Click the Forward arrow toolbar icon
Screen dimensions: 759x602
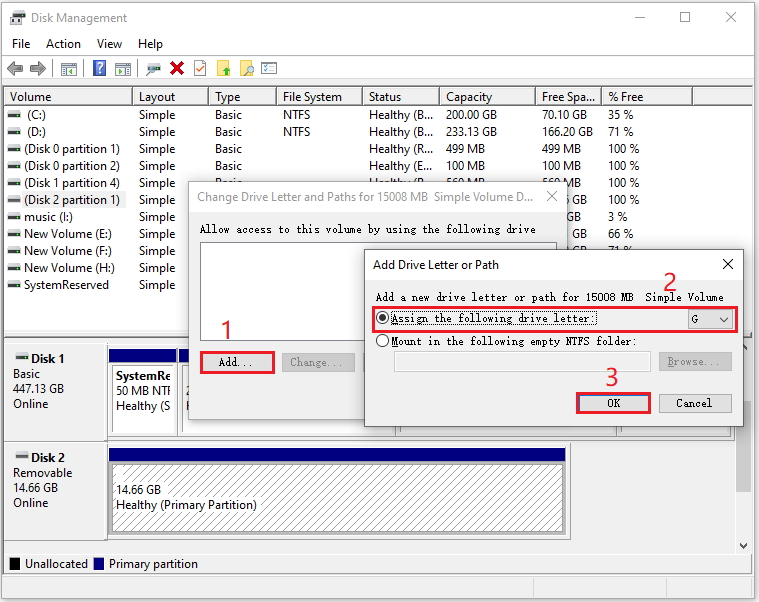[x=38, y=69]
